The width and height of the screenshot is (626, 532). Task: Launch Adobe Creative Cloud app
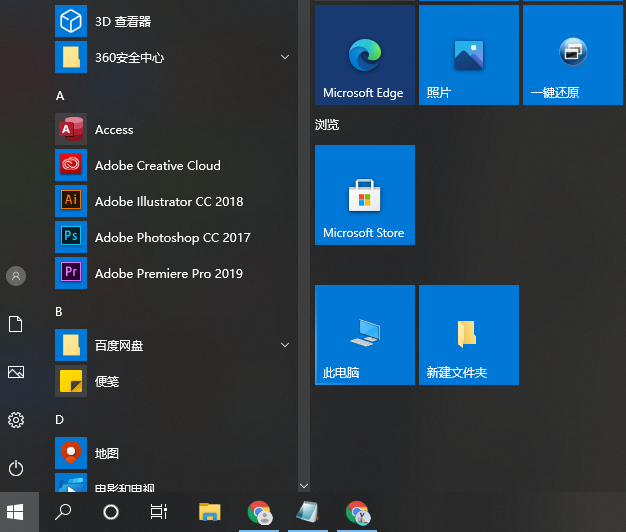[x=157, y=165]
